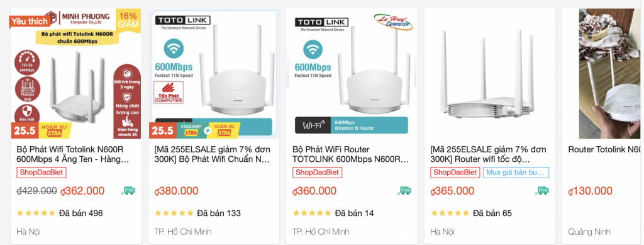Open the Router wifi tốc độ product title
The image size is (644, 245).
pyautogui.click(x=488, y=154)
